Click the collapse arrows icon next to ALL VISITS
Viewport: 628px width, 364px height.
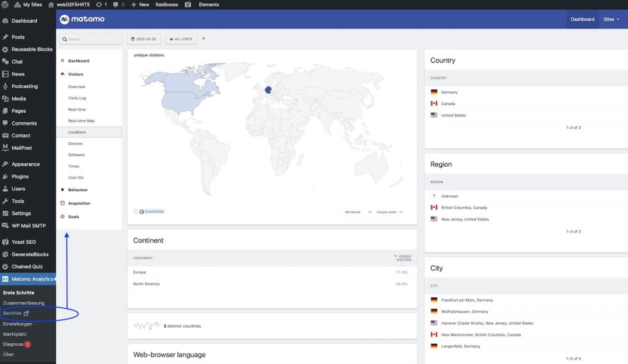(x=204, y=39)
